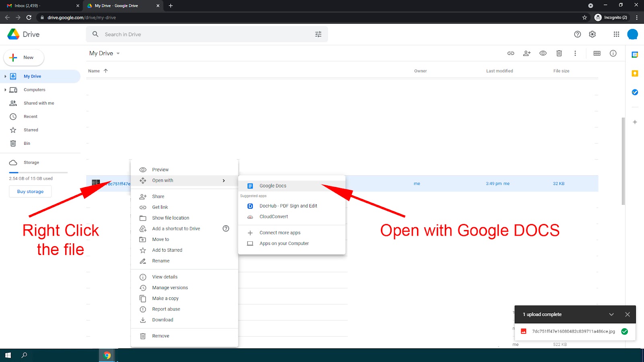Open the Windows Start menu
The height and width of the screenshot is (362, 644).
(8, 355)
